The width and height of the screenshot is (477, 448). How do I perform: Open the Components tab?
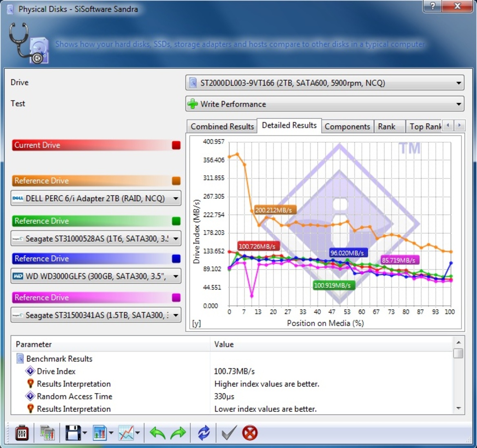pos(347,126)
